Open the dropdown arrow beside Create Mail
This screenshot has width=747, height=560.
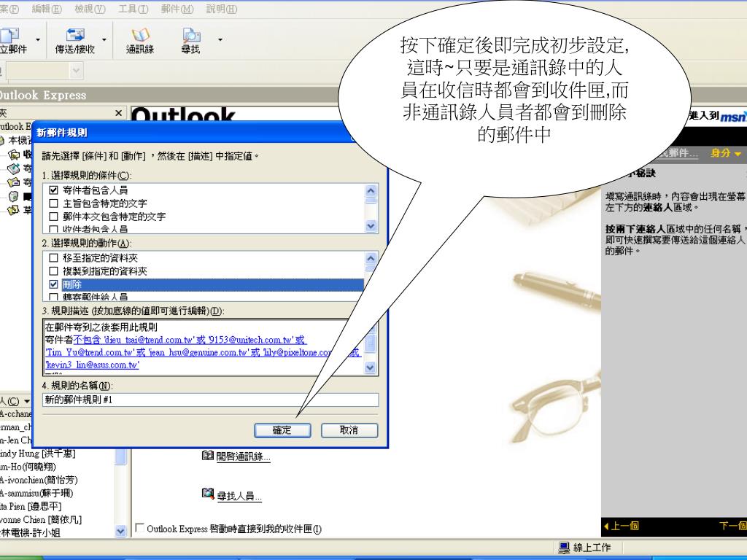(x=38, y=39)
